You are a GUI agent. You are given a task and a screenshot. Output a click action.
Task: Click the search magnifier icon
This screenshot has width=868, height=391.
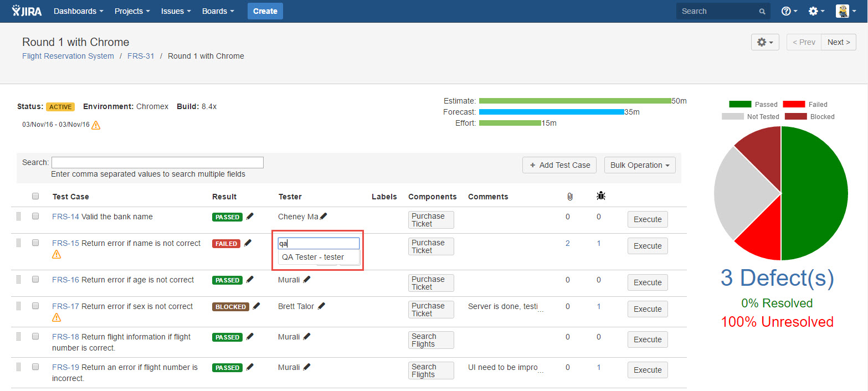coord(762,12)
